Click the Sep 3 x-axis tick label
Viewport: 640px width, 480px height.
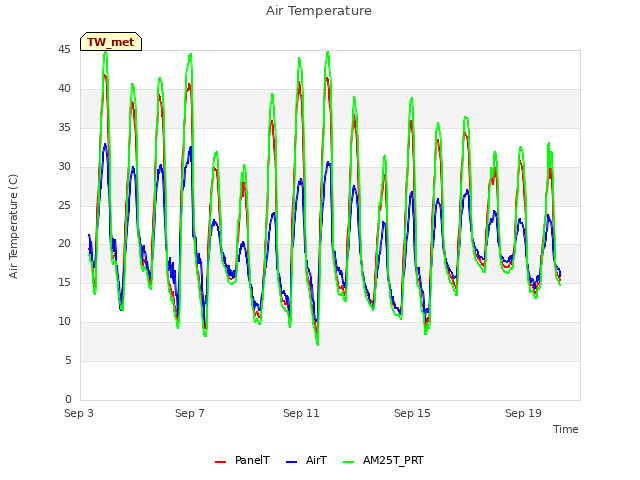tap(79, 413)
